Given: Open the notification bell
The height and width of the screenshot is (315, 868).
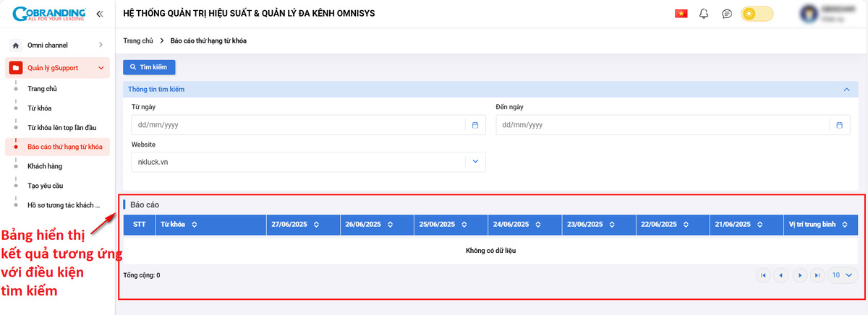Looking at the screenshot, I should (704, 14).
